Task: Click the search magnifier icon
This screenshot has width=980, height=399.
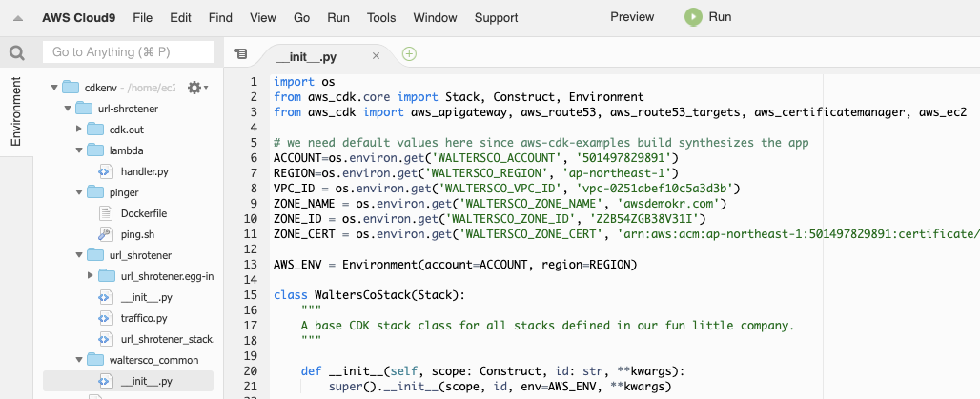Action: [17, 53]
